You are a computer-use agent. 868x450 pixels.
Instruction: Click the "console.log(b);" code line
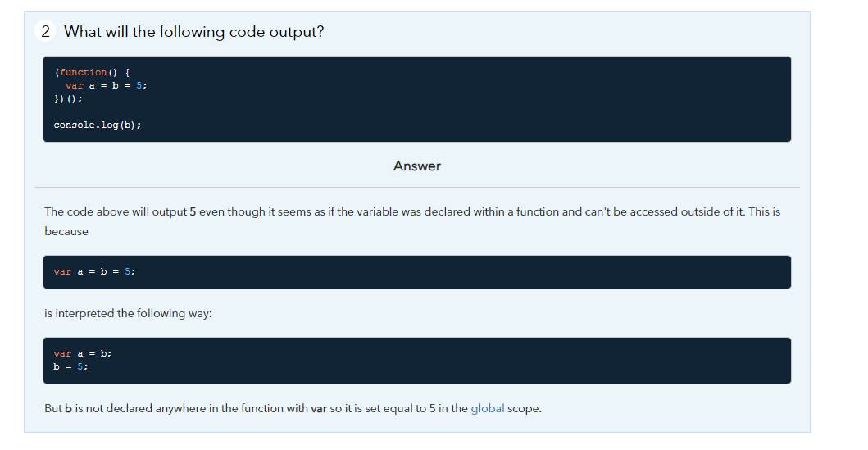[x=97, y=125]
